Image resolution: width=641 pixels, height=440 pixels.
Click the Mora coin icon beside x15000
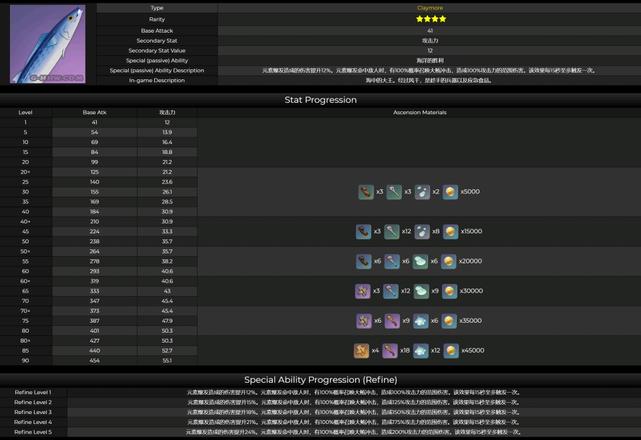pyautogui.click(x=450, y=231)
